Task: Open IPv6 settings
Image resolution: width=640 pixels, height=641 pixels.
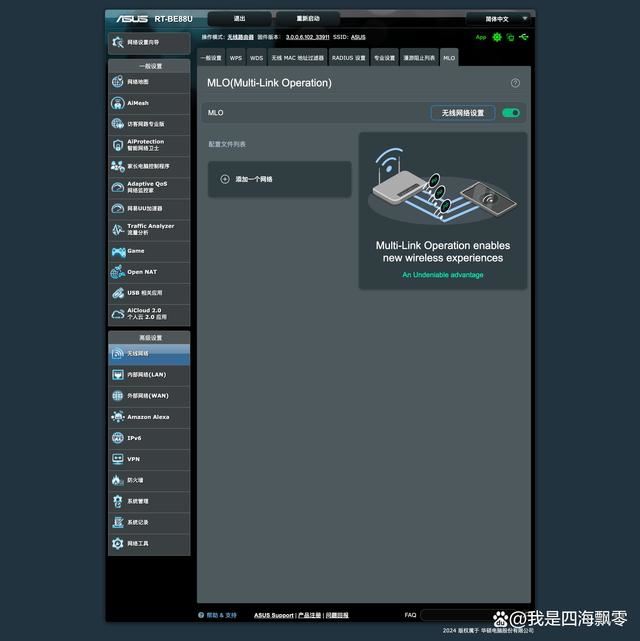Action: [x=149, y=438]
